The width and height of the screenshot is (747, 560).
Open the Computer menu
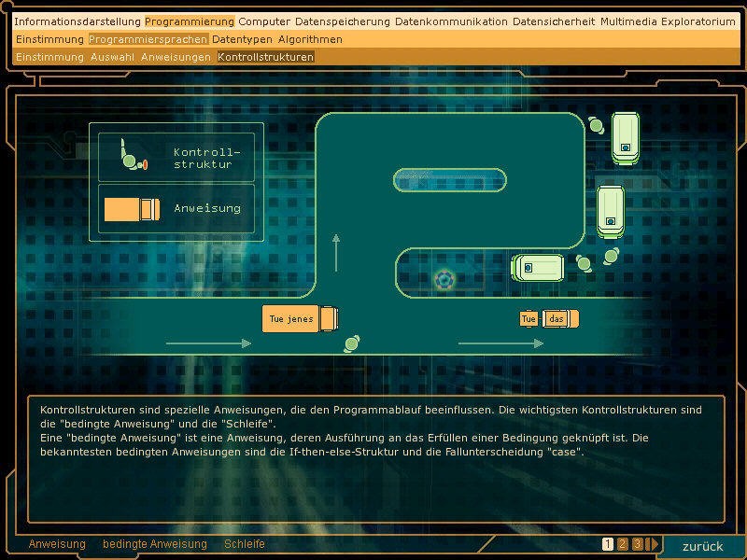(x=264, y=21)
